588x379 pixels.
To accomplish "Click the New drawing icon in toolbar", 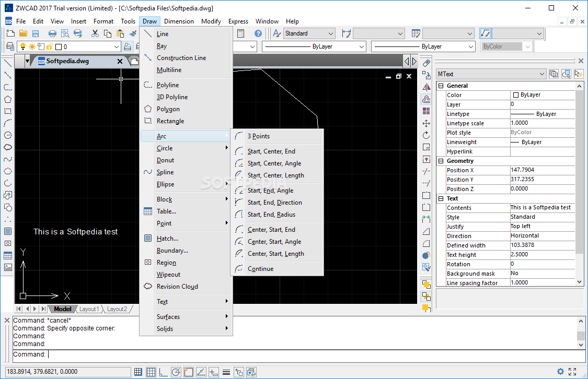I will pyautogui.click(x=10, y=33).
